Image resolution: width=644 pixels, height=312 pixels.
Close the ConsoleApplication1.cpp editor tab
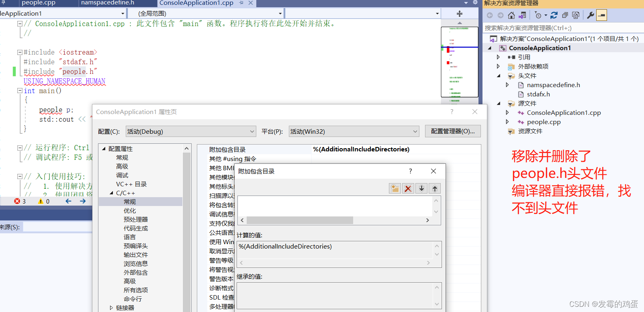coord(251,3)
